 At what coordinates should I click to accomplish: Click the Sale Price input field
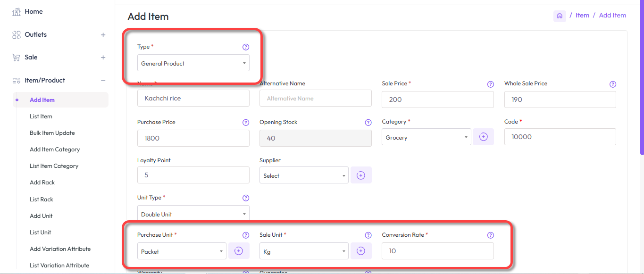click(x=437, y=100)
